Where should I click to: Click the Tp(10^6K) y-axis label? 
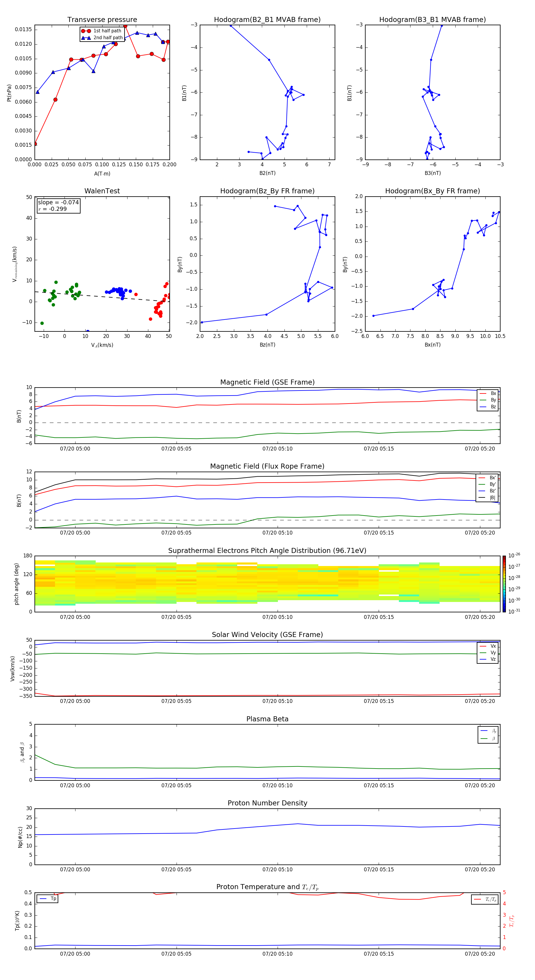pos(17,921)
